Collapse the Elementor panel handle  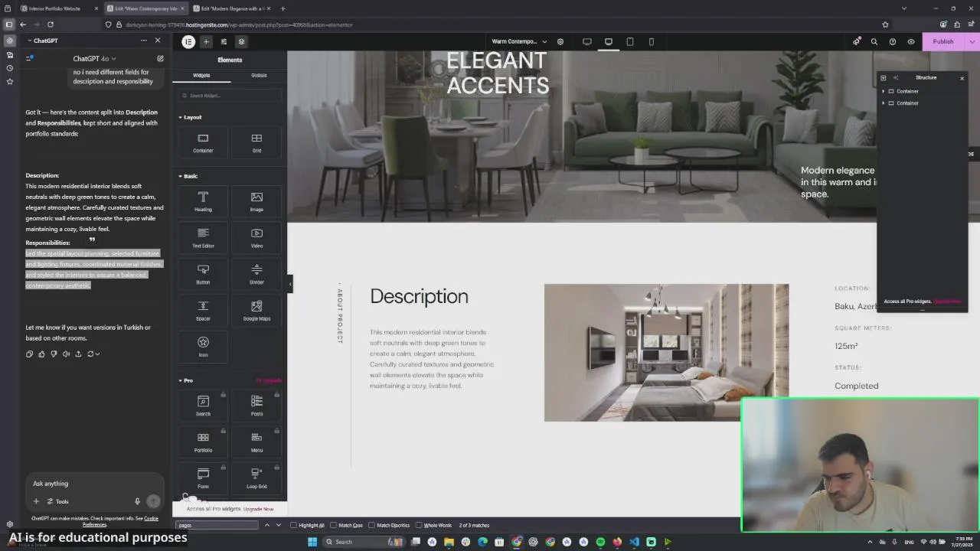pos(289,284)
